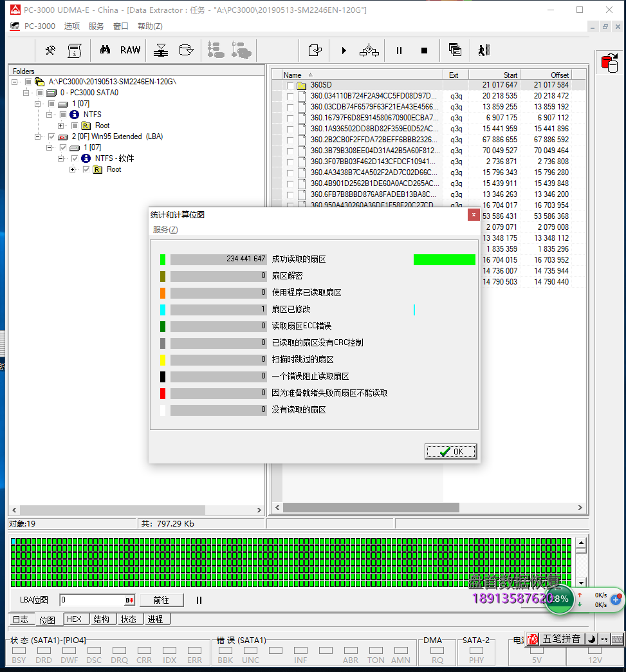Switch to the HEX tab

point(75,619)
